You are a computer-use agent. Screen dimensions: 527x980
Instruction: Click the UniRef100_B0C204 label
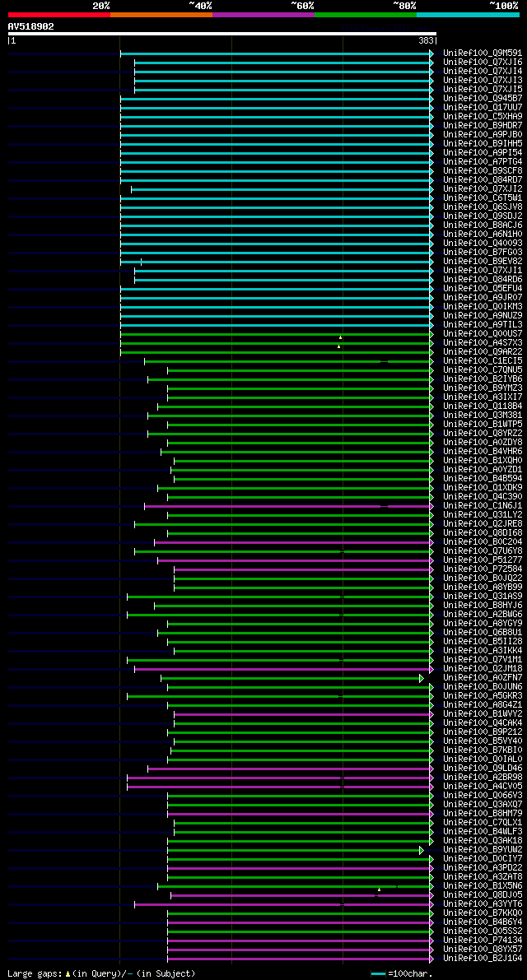(482, 542)
